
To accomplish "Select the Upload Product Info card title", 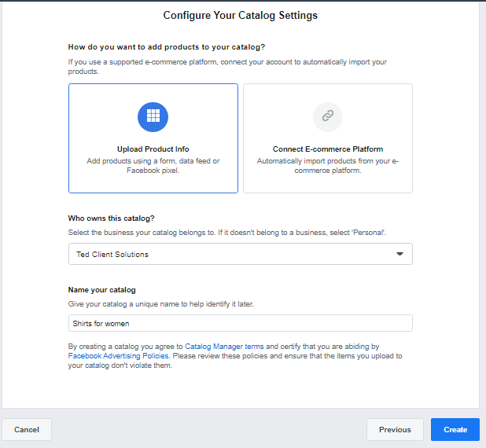I will 153,149.
